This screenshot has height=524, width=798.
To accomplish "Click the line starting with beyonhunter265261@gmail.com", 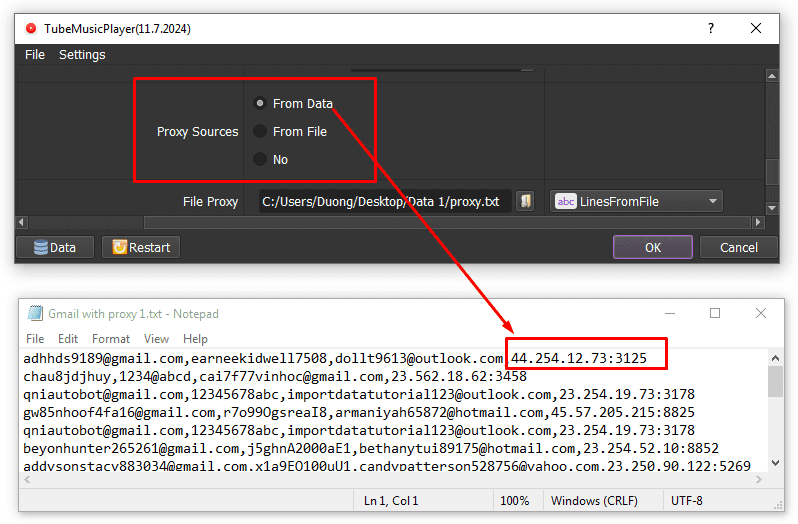I will (x=370, y=448).
